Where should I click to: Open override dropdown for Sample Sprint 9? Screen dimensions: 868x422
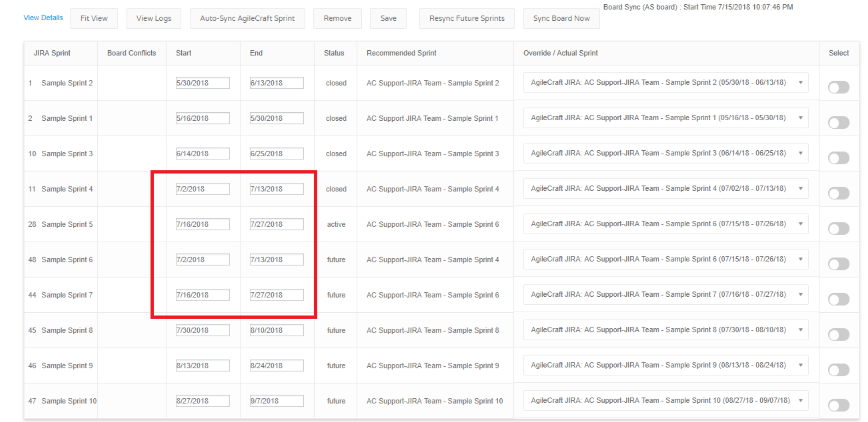click(666, 365)
